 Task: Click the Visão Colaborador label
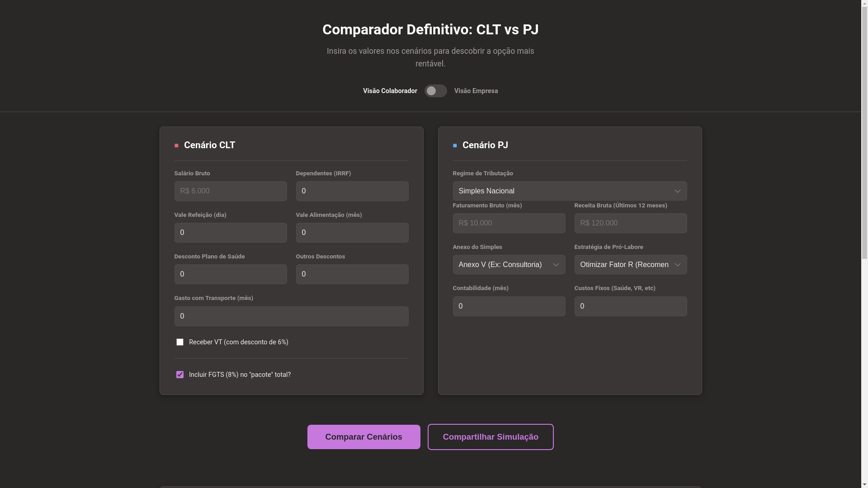tap(390, 91)
